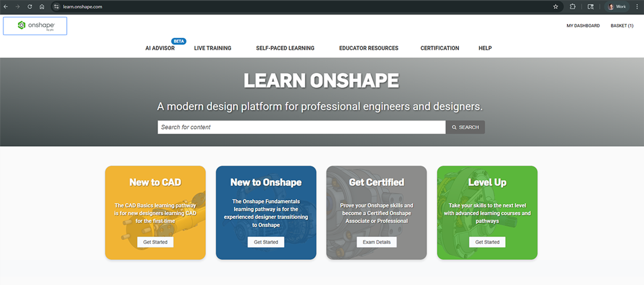
Task: Click Exam Details on Get Certified card
Action: 376,242
